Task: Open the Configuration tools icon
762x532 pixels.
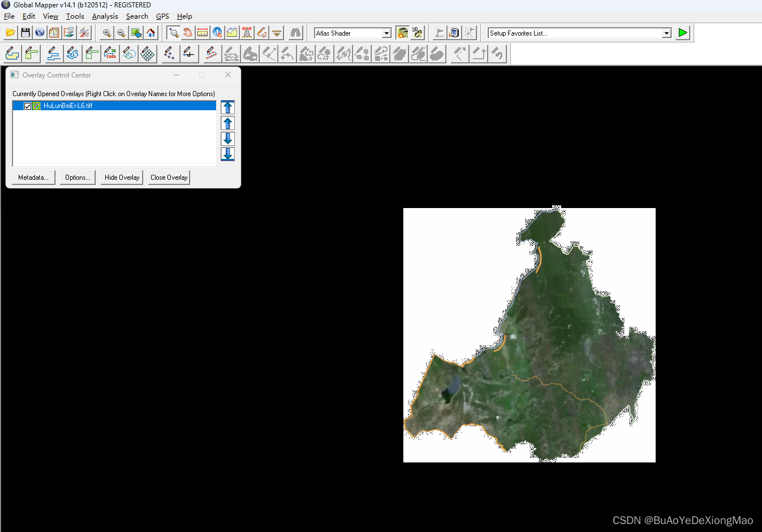Action: point(84,33)
